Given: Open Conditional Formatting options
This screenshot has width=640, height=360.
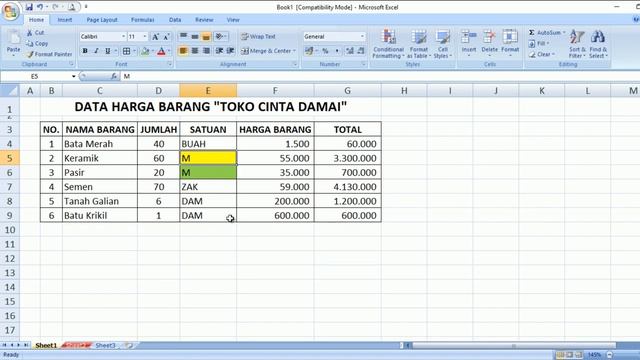Looking at the screenshot, I should point(388,44).
